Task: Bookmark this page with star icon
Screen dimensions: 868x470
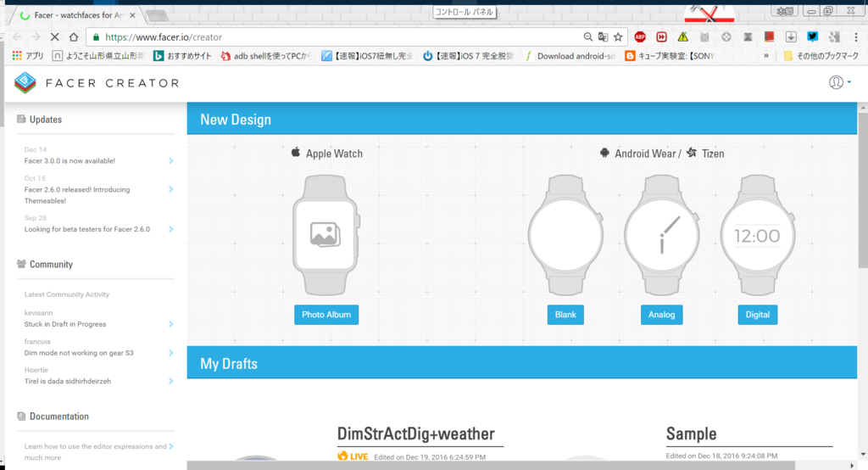Action: click(618, 37)
